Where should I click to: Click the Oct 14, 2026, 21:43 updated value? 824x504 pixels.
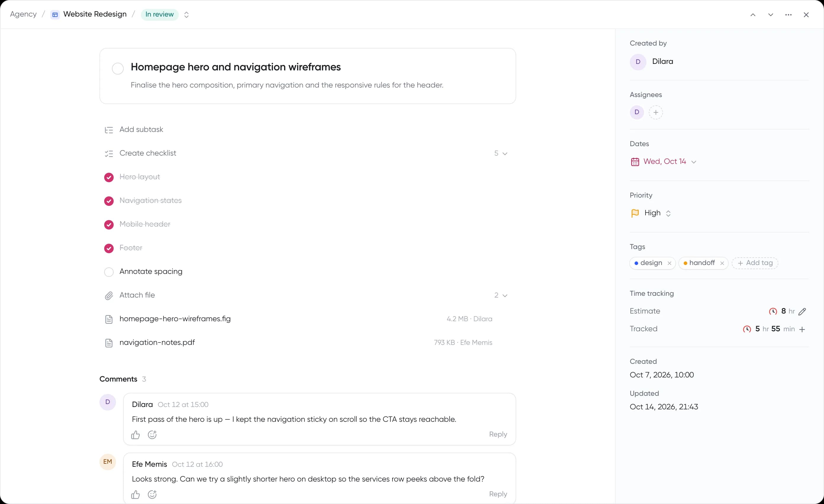coord(664,407)
